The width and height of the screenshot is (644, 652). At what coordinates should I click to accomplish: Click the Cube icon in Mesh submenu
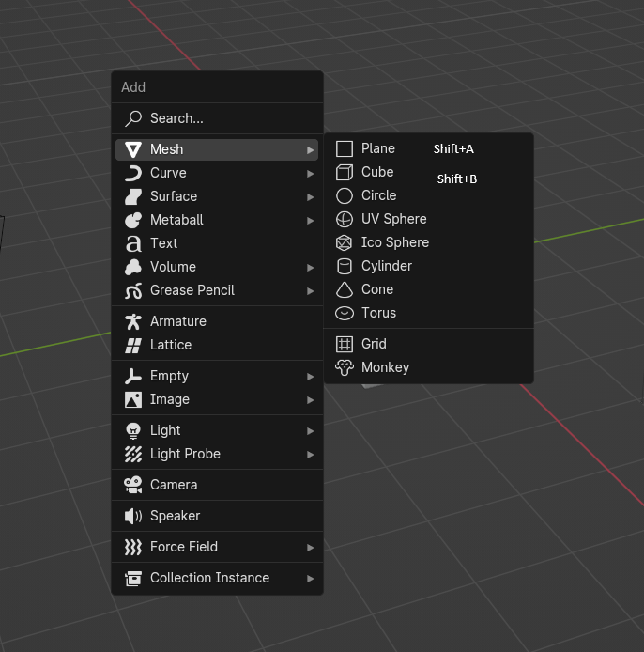345,172
